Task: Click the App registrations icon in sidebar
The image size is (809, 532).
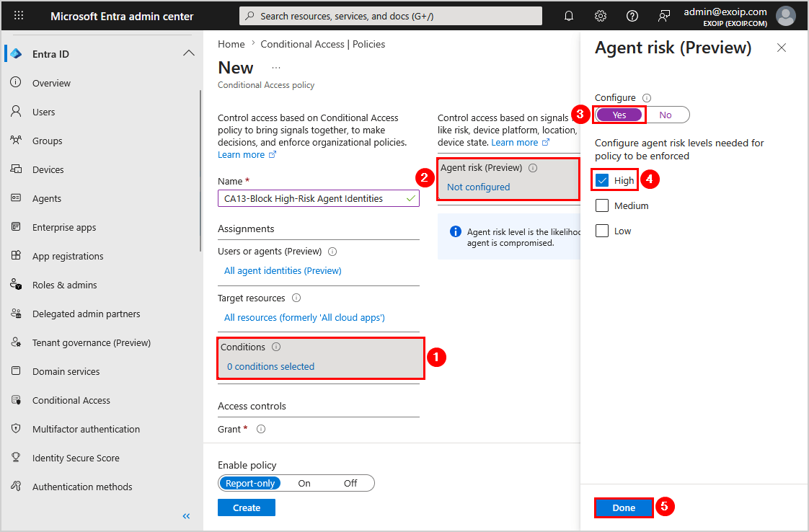Action: click(16, 256)
